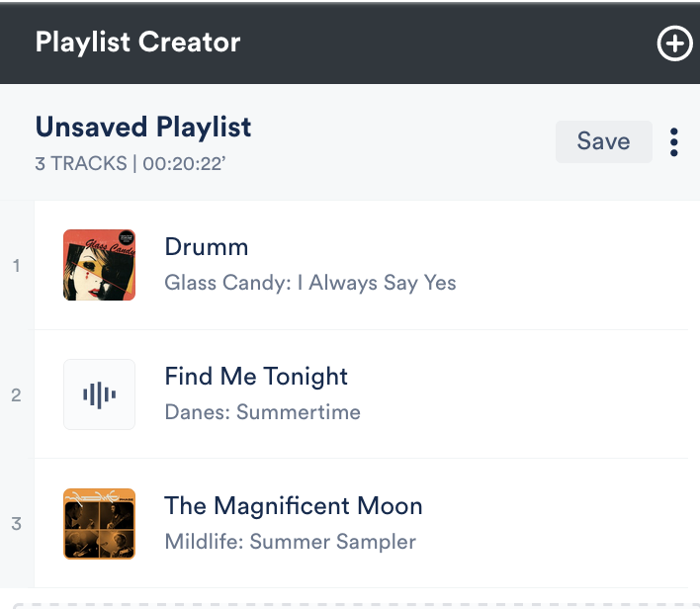Open the three-dot playlist options menu
This screenshot has height=609, width=700.
(x=674, y=142)
